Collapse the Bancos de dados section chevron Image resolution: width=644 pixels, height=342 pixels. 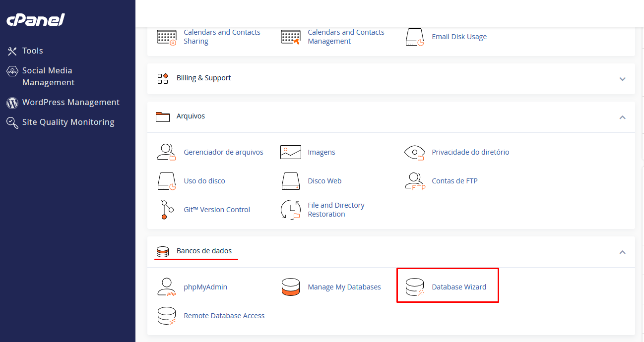[x=622, y=252]
